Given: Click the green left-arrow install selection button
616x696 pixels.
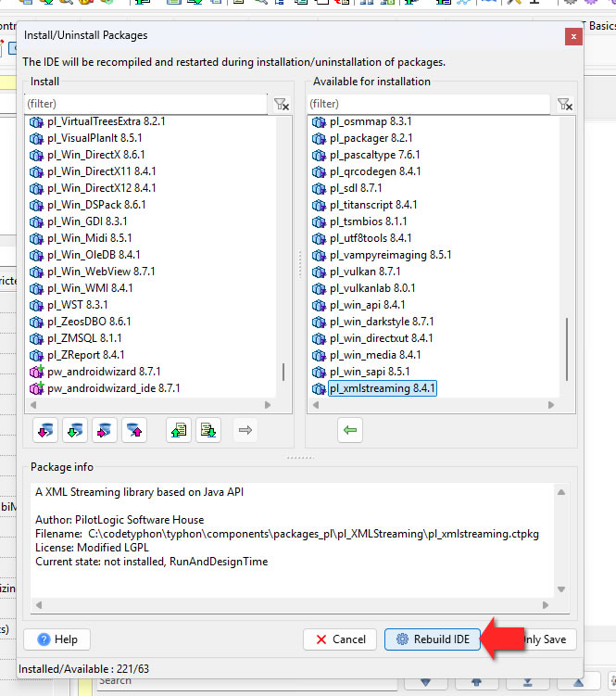Looking at the screenshot, I should [x=349, y=429].
